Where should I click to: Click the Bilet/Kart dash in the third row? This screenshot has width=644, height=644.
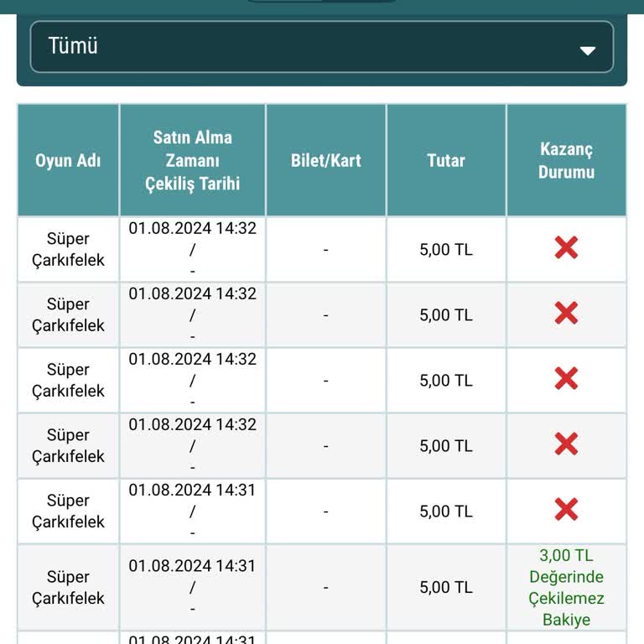pos(325,380)
